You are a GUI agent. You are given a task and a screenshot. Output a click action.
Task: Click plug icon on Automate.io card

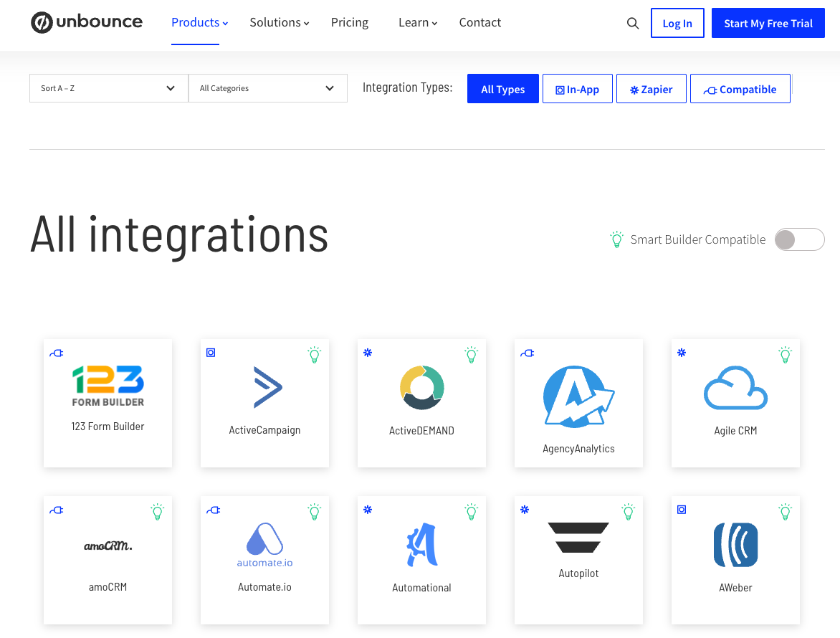213,510
